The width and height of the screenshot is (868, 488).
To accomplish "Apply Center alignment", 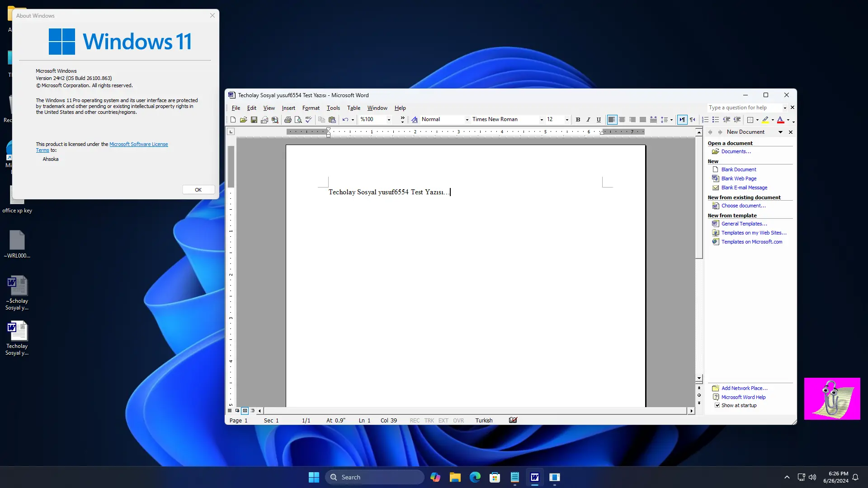I will pos(622,120).
